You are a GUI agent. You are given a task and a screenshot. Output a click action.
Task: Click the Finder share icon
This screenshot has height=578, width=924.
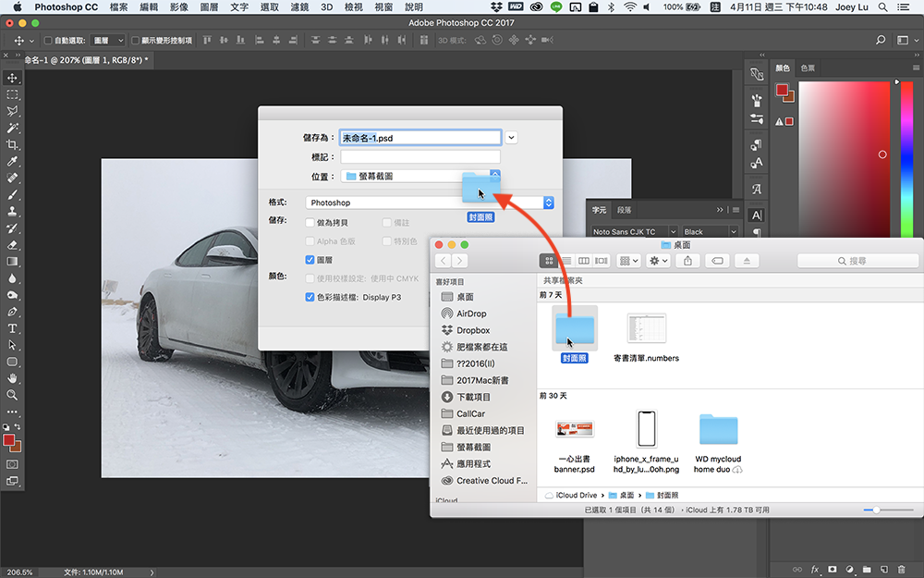pos(687,261)
